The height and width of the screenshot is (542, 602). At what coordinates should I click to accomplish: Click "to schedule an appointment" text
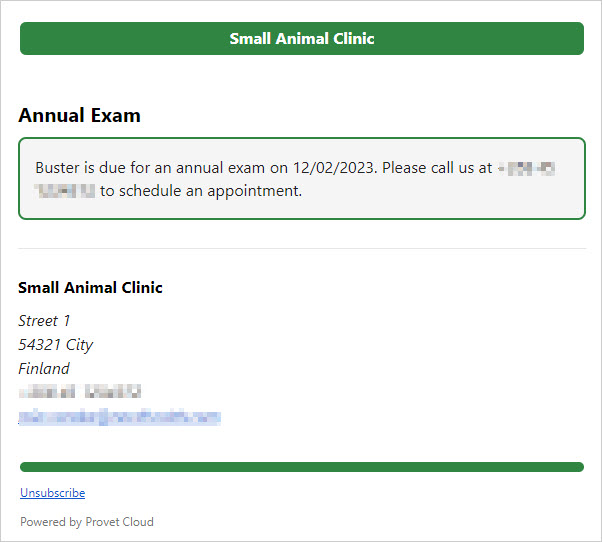point(200,191)
